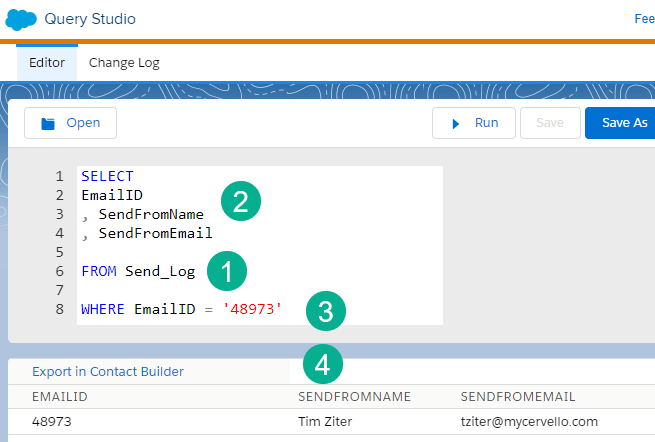655x442 pixels.
Task: Click green annotation circle number 4
Action: tap(322, 365)
